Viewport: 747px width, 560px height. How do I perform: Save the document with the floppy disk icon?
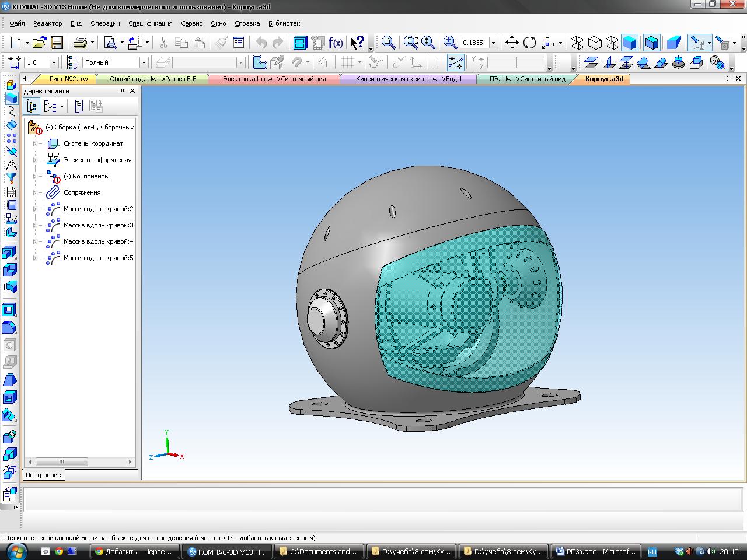[x=57, y=43]
